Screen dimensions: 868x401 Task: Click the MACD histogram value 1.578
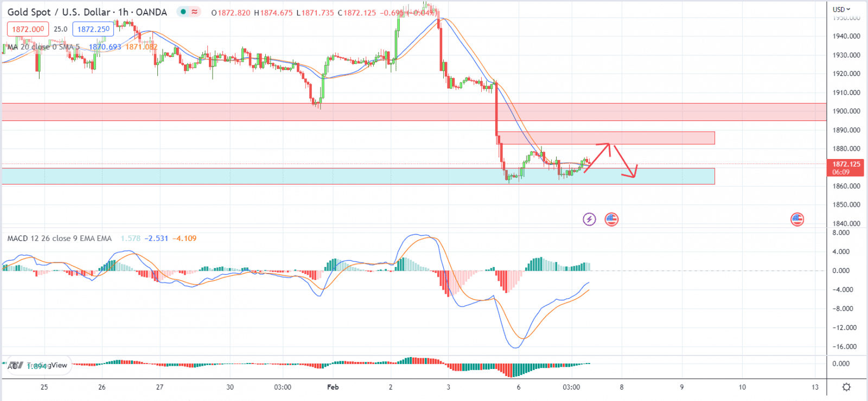click(x=130, y=238)
